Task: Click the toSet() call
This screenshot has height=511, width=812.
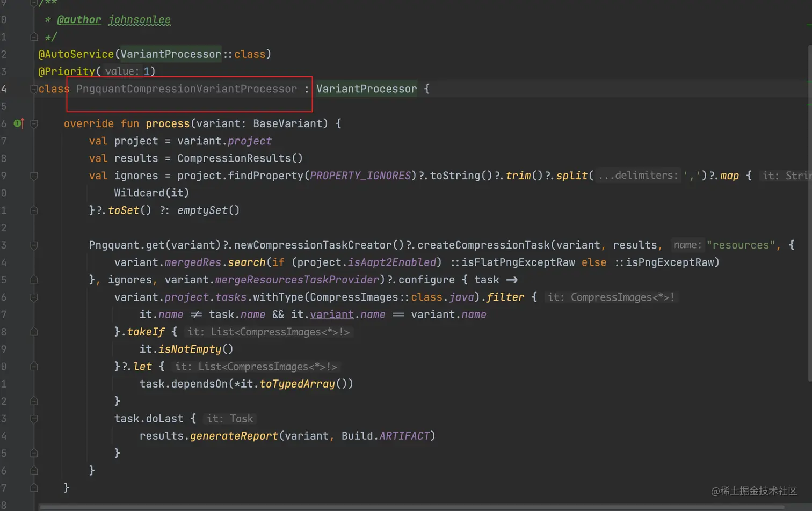Action: point(129,210)
